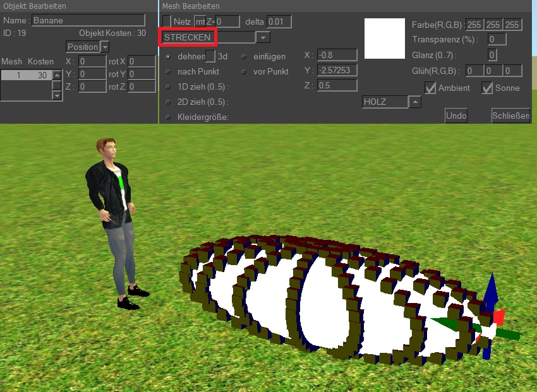
Task: Click the mesh list scroll up arrow
Action: 57,76
